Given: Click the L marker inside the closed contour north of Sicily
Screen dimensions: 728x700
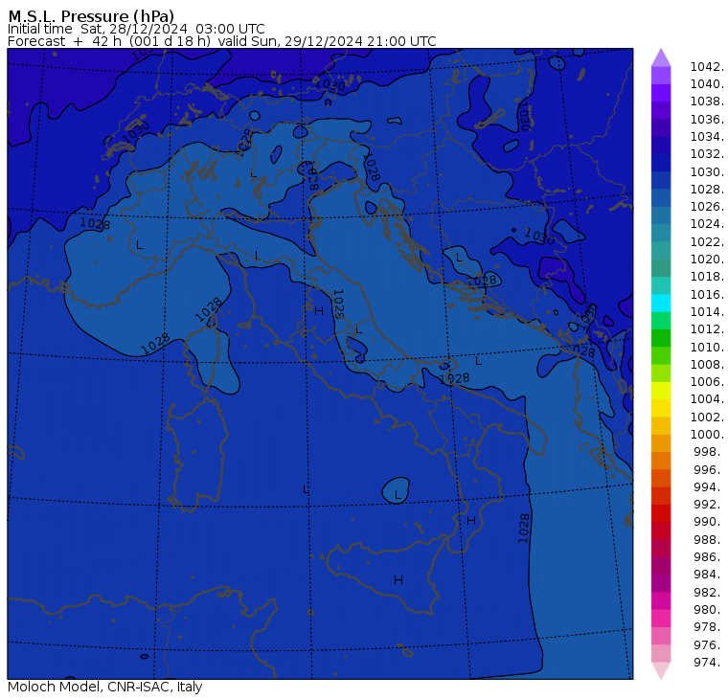Looking at the screenshot, I should [398, 495].
